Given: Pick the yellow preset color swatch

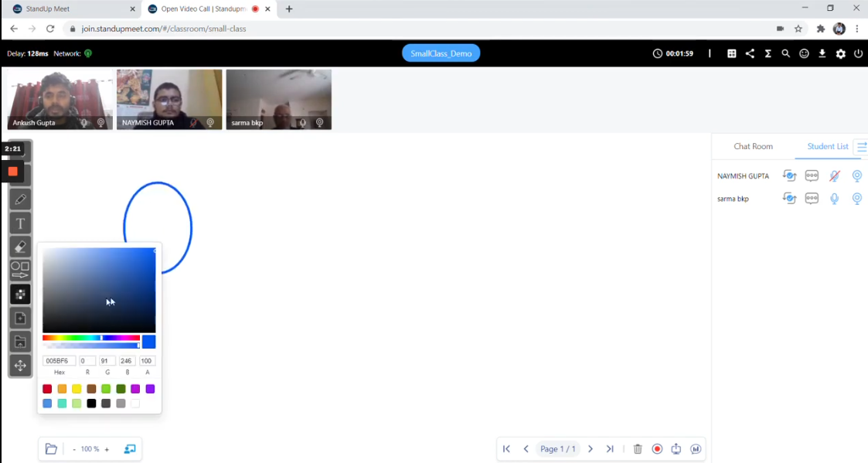Looking at the screenshot, I should pos(77,390).
